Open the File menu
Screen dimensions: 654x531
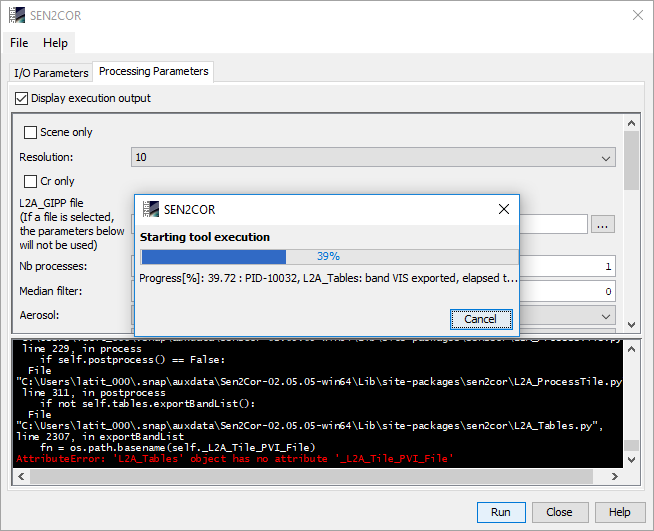coord(19,43)
